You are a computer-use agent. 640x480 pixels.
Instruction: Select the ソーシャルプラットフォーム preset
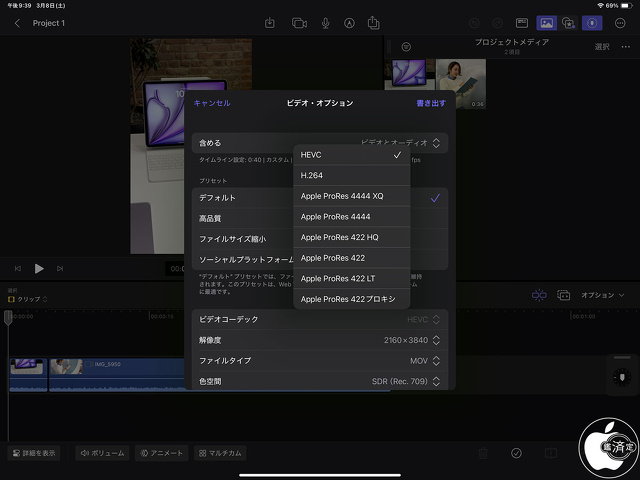pos(320,260)
